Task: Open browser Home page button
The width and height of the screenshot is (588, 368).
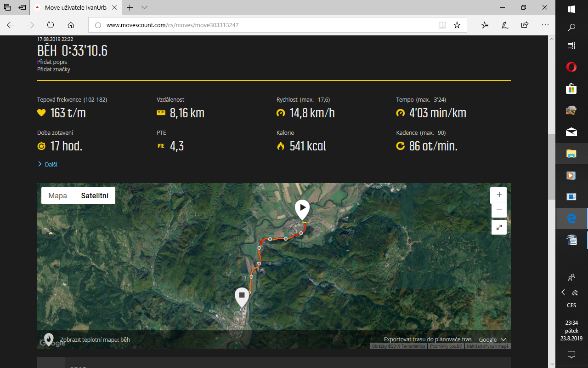Action: 71,25
